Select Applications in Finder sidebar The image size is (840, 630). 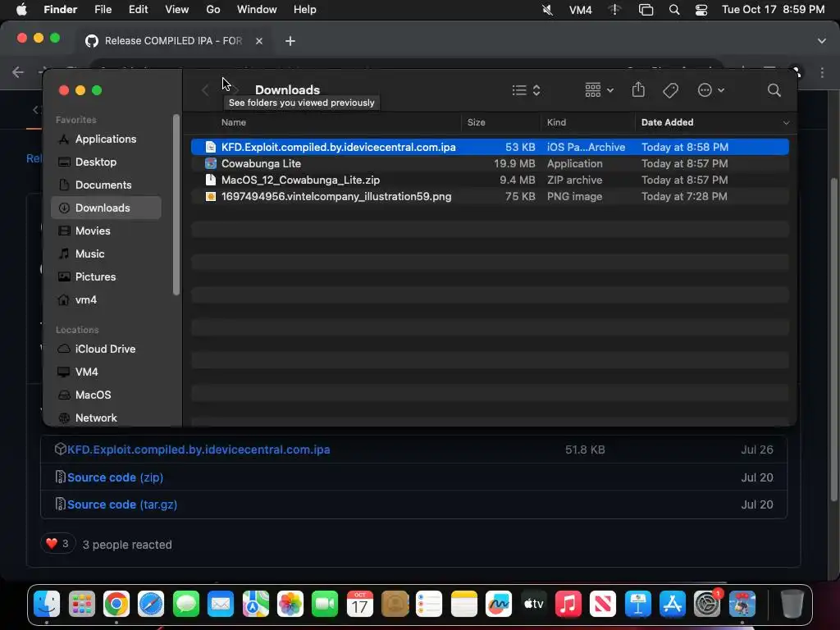pyautogui.click(x=106, y=139)
